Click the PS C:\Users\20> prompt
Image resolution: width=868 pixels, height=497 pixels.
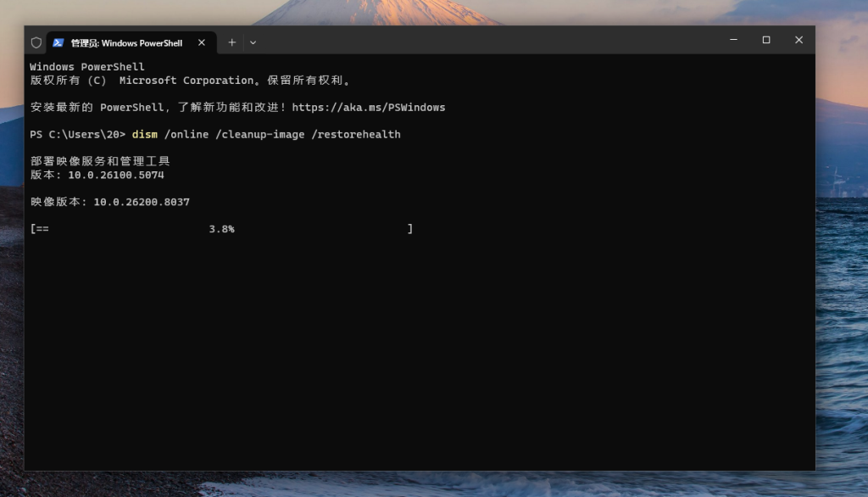coord(77,135)
